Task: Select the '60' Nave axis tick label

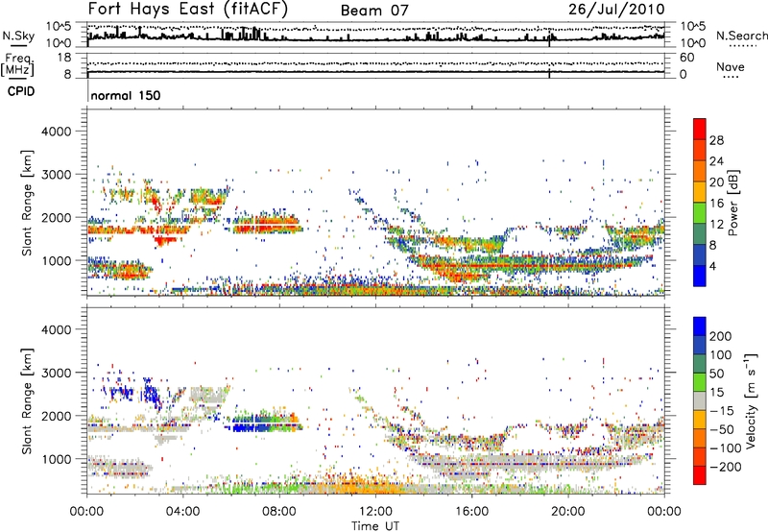Action: click(x=686, y=58)
